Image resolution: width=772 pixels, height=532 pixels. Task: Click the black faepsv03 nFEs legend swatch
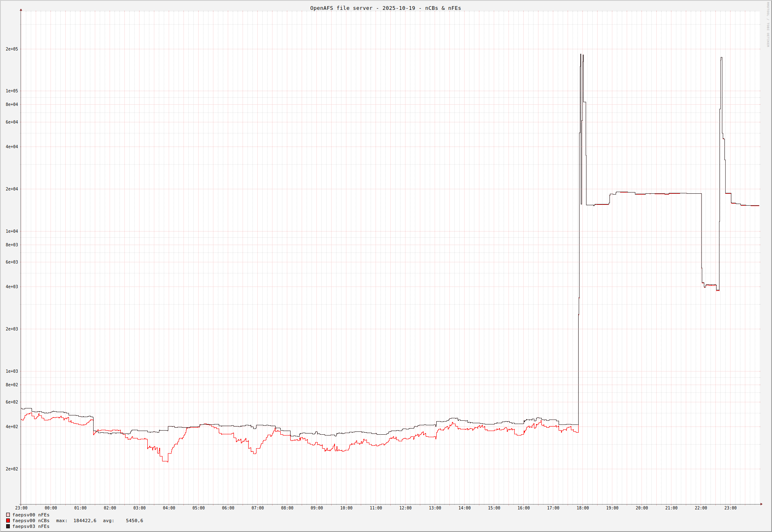coord(8,526)
